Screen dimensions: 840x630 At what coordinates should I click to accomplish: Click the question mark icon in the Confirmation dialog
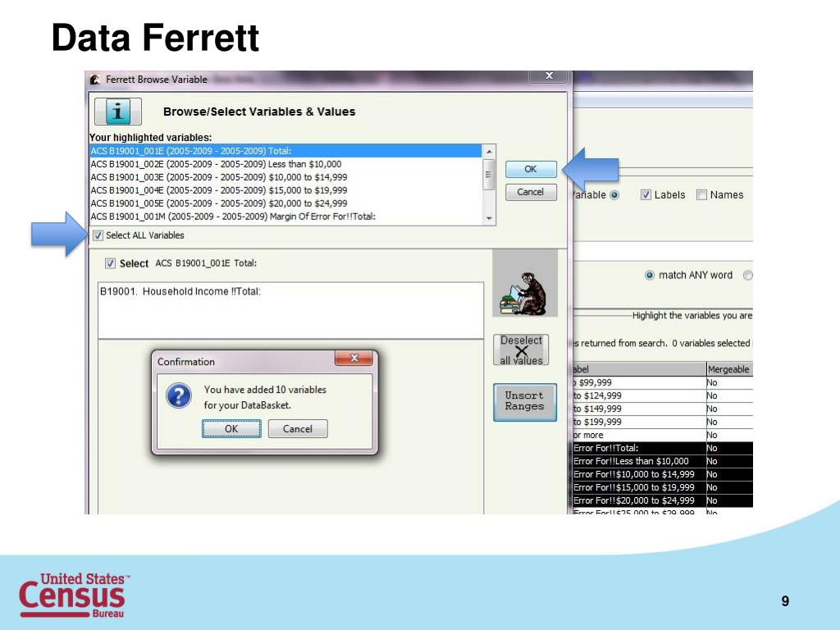click(x=180, y=395)
